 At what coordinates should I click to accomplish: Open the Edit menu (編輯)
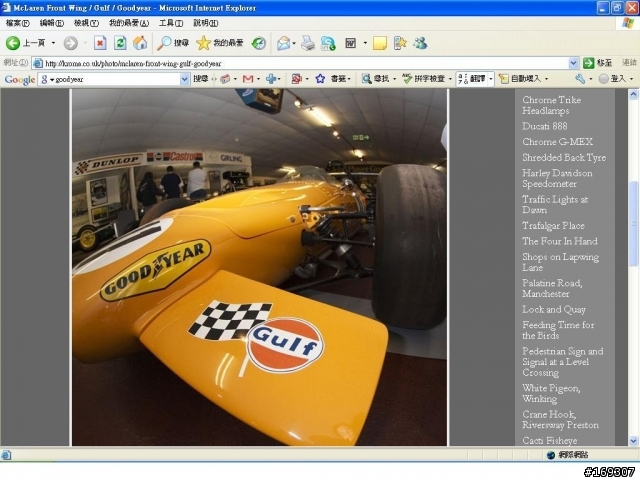pyautogui.click(x=52, y=23)
